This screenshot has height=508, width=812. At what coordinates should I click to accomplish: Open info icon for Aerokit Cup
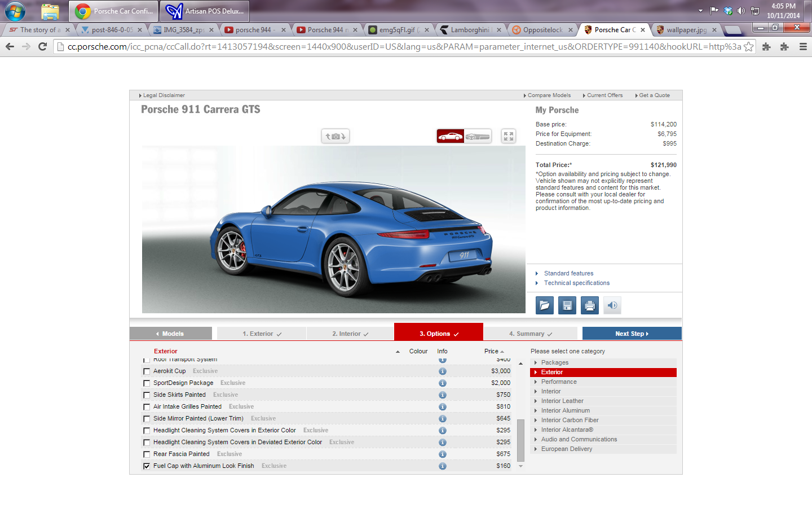coord(443,371)
